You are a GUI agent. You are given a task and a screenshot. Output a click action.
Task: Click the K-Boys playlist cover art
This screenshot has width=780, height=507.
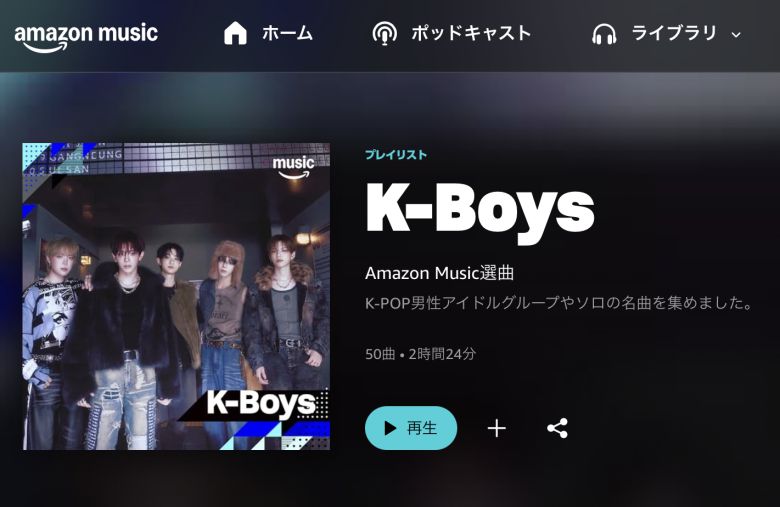click(176, 297)
